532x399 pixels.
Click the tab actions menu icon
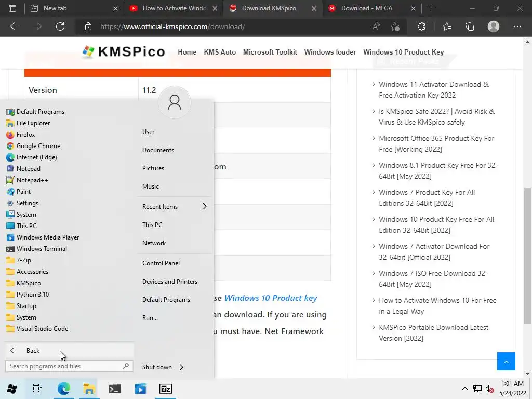12,8
